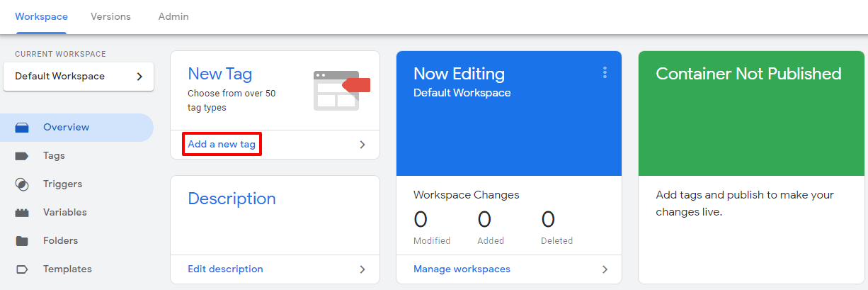868x290 pixels.
Task: Click chevron next to Edit description
Action: [x=362, y=269]
